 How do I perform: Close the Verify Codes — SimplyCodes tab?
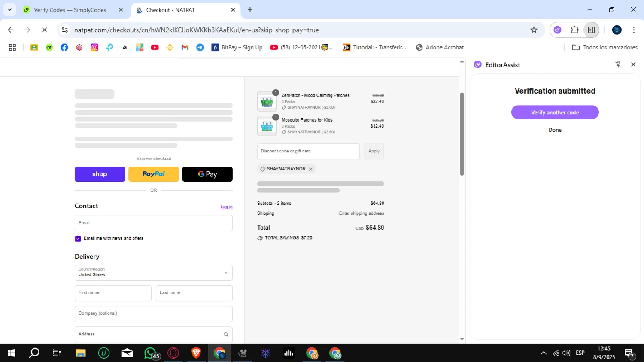pos(121,10)
